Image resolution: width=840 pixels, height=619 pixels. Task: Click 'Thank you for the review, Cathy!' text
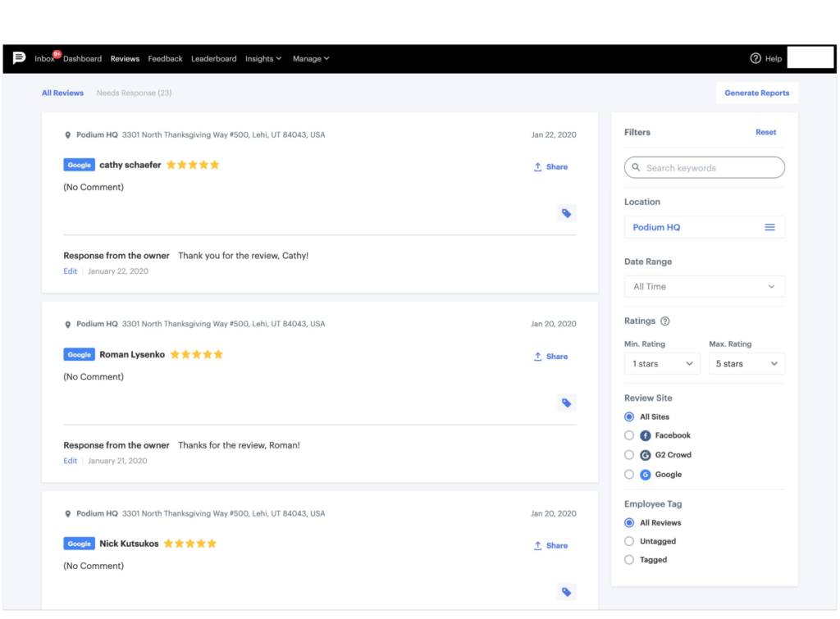243,256
